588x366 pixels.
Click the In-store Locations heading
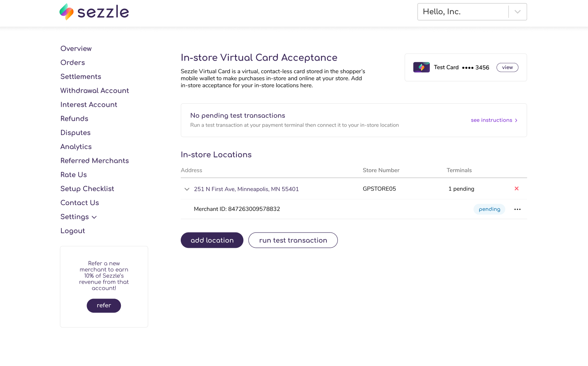pos(216,155)
